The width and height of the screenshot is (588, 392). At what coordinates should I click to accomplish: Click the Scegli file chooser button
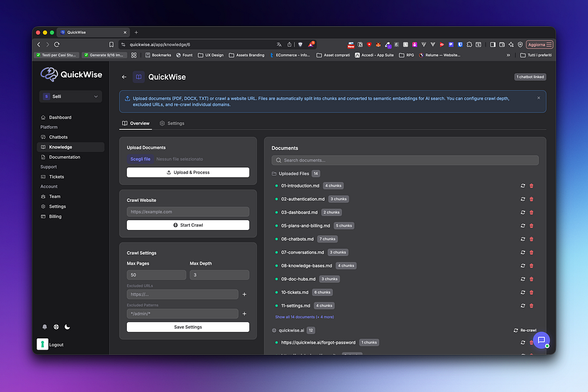140,159
